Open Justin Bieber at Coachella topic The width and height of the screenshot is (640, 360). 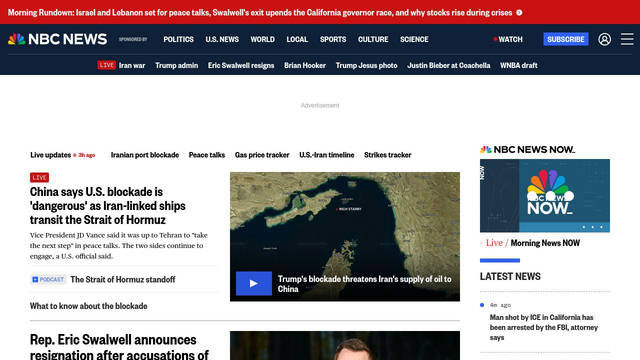[449, 65]
